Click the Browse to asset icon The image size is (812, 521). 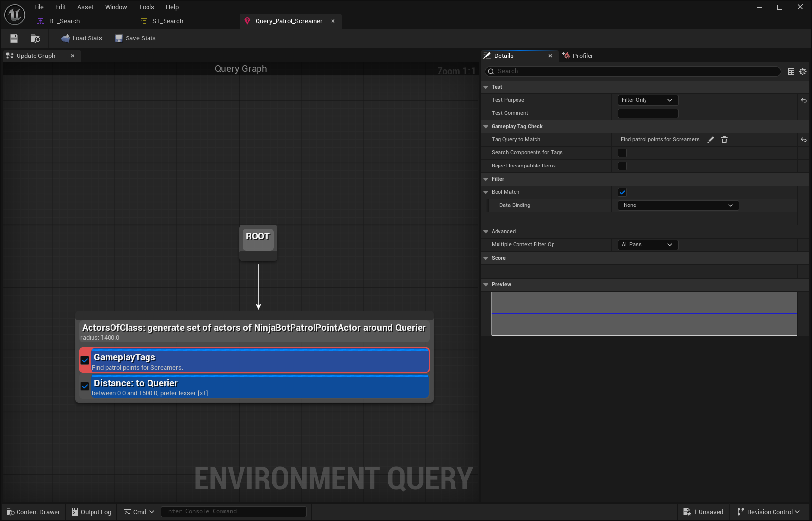point(35,38)
